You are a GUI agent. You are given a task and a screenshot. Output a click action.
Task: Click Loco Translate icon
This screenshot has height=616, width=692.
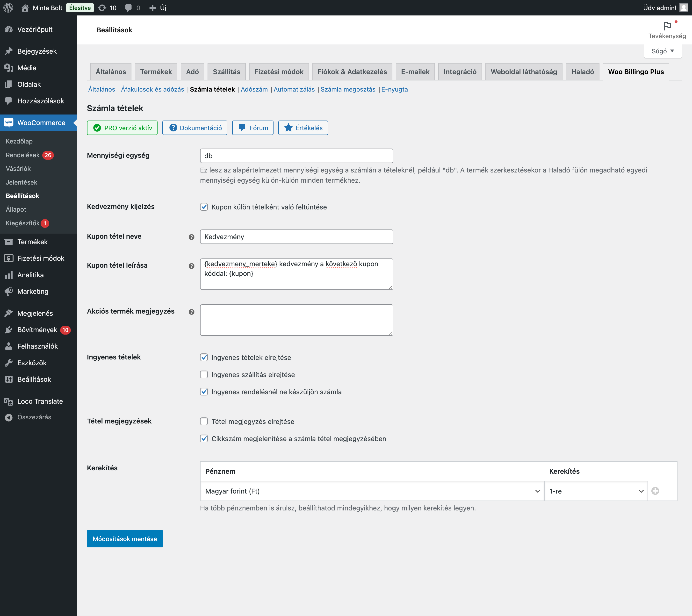coord(9,401)
